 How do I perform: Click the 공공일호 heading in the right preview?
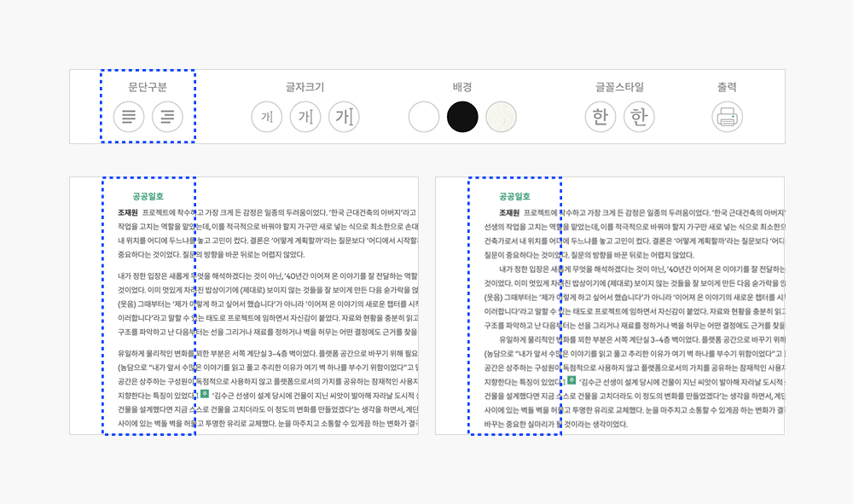tap(514, 196)
